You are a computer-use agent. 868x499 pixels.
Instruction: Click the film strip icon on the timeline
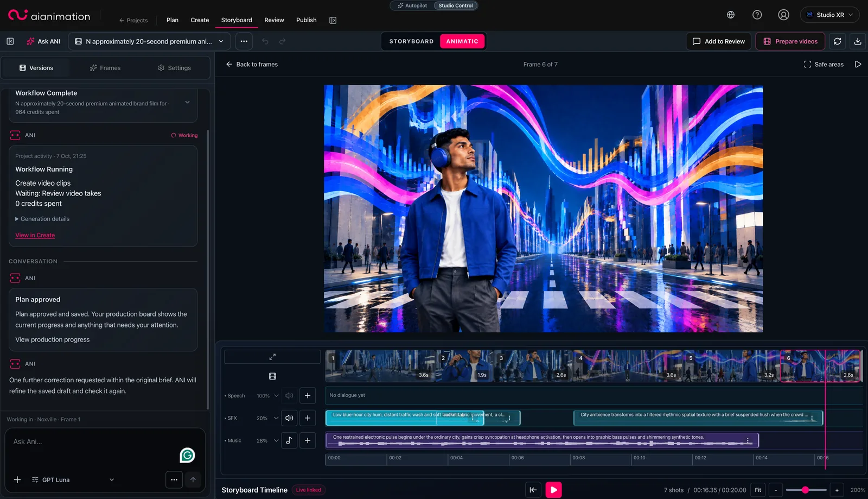272,376
